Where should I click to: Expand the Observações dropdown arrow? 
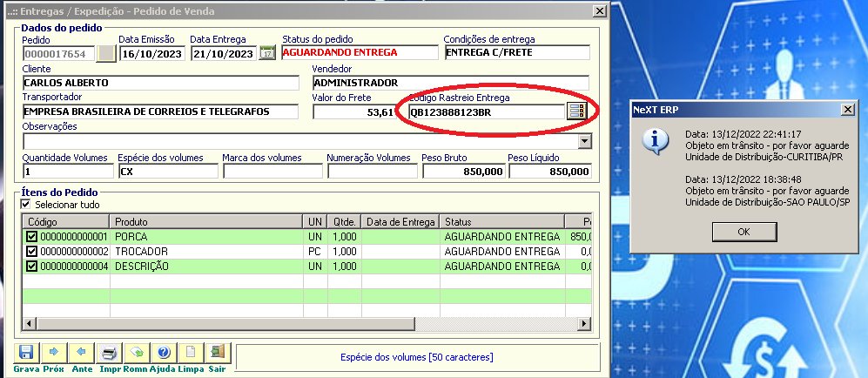point(584,142)
